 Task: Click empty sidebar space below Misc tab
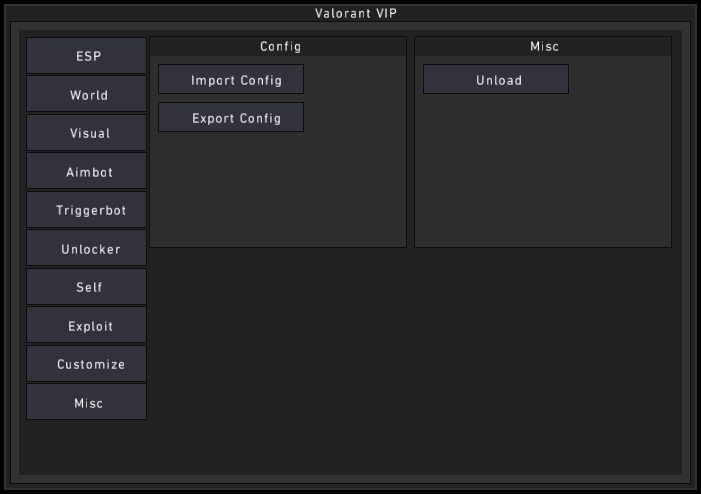pyautogui.click(x=87, y=446)
